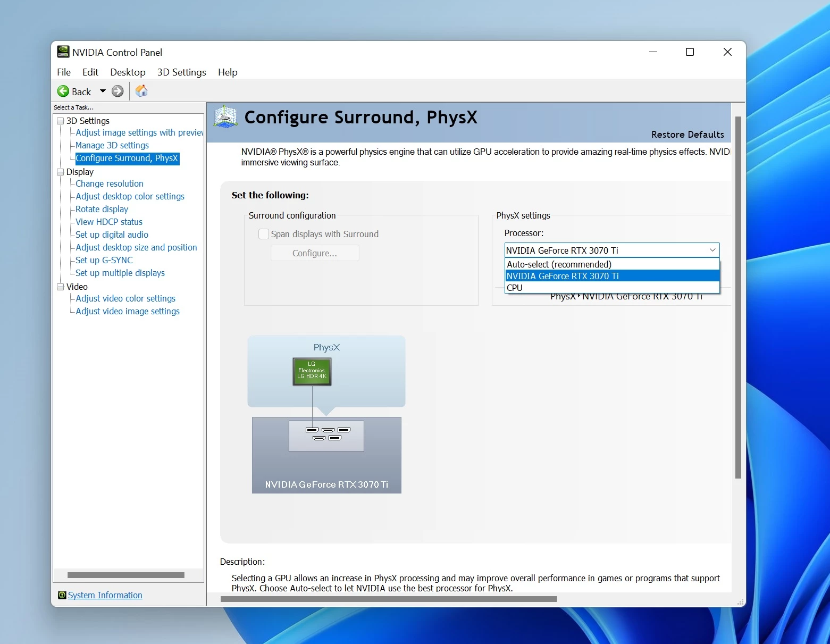This screenshot has height=644, width=830.
Task: Open the 3D Settings menu
Action: coord(181,72)
